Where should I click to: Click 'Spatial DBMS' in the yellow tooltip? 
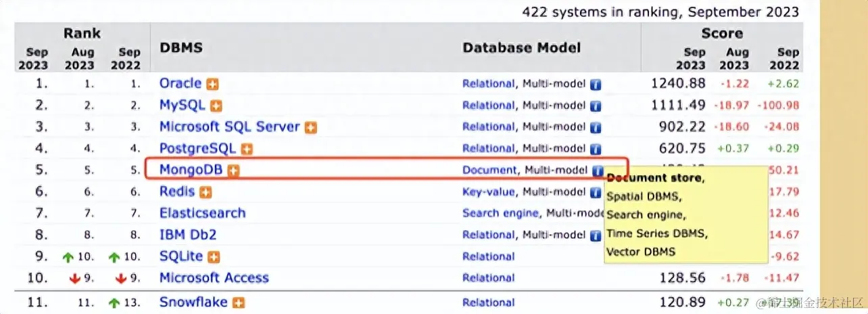[x=644, y=197]
